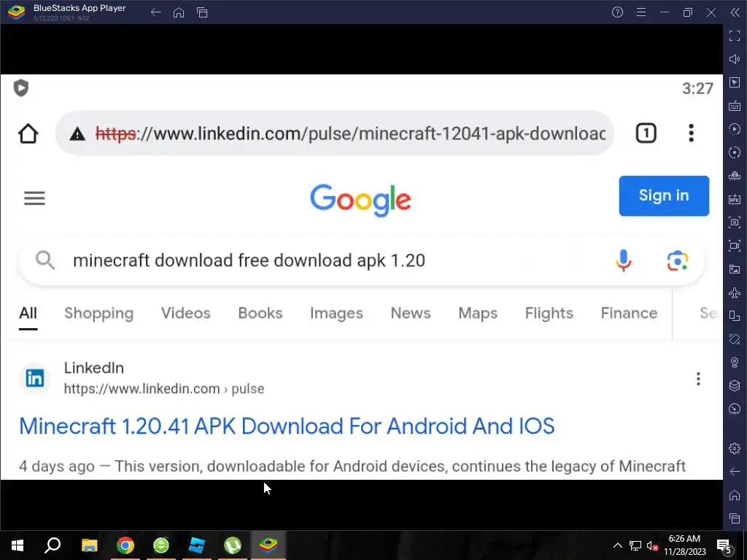The width and height of the screenshot is (747, 560).
Task: Open keyboard game controls in sidebar
Action: tap(734, 106)
